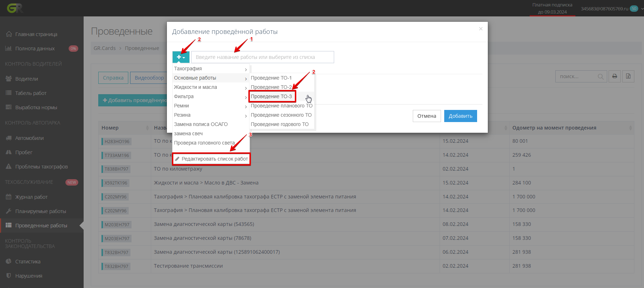Open Выработка нормы icon
The width and height of the screenshot is (644, 288).
9,107
